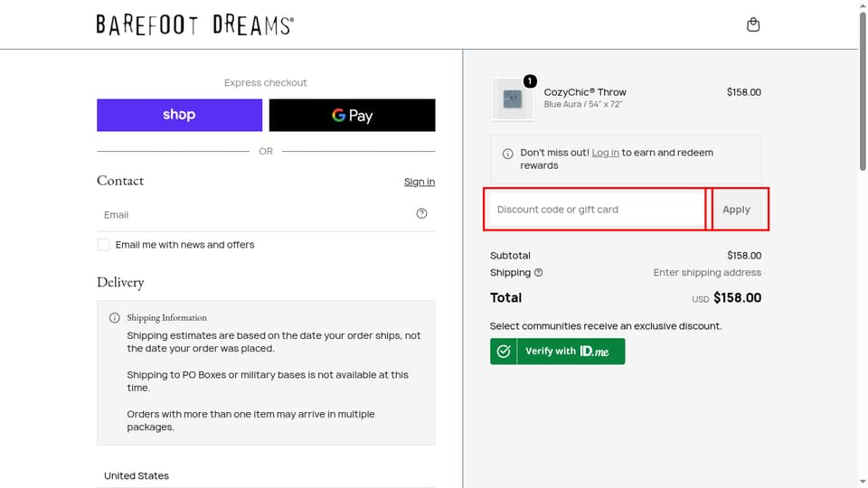Click the CozyChic Throw product thumbnail
This screenshot has height=488, width=868.
[x=513, y=99]
